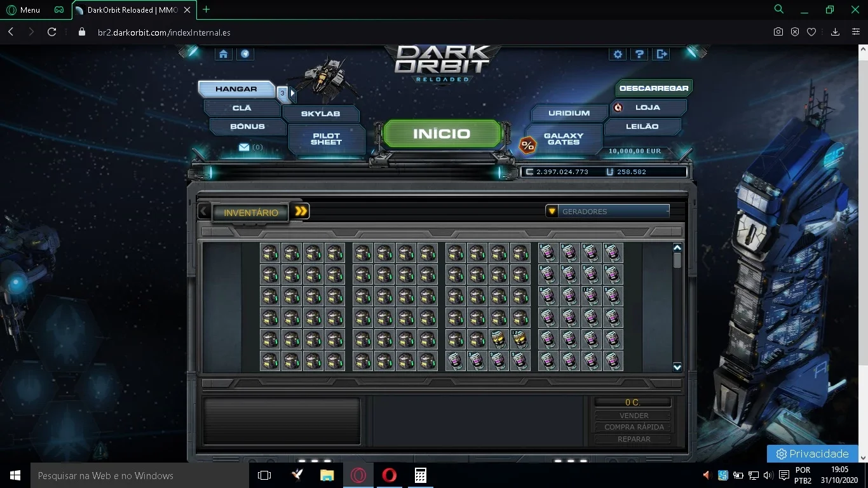Open the GALAXY GATES menu

[x=564, y=139]
